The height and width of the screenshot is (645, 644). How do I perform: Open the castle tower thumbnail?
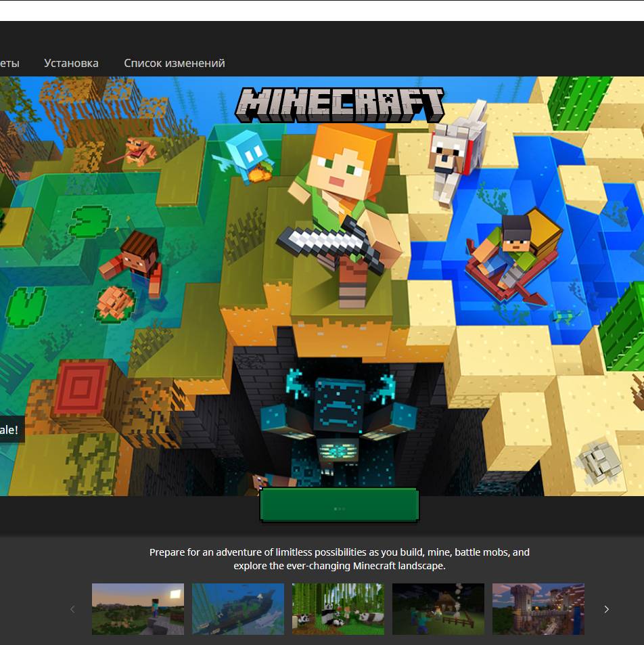(538, 609)
